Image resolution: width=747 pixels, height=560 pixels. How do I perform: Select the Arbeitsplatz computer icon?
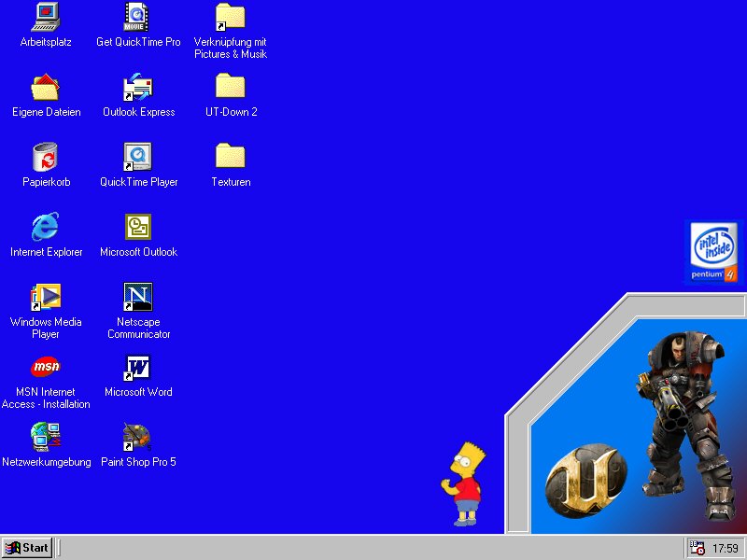(x=46, y=17)
